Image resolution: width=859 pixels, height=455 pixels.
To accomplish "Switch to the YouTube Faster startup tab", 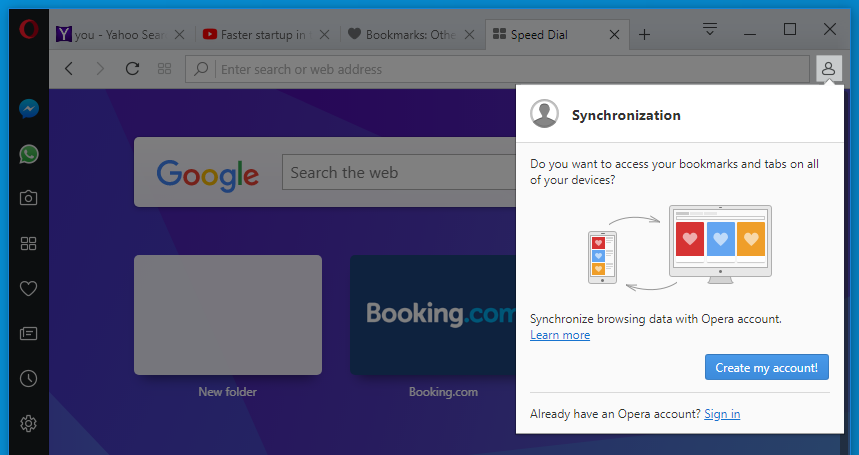I will [258, 34].
